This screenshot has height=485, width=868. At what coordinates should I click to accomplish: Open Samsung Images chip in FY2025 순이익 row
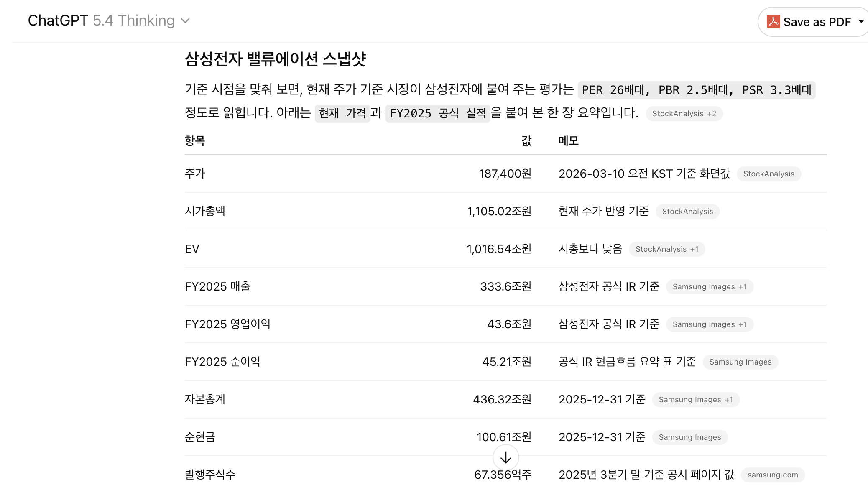point(740,362)
